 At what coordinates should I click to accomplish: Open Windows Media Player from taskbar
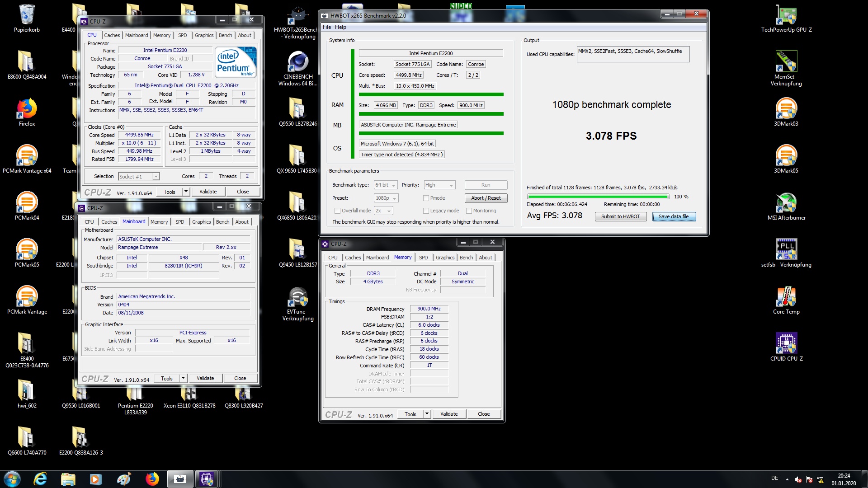[x=96, y=479]
